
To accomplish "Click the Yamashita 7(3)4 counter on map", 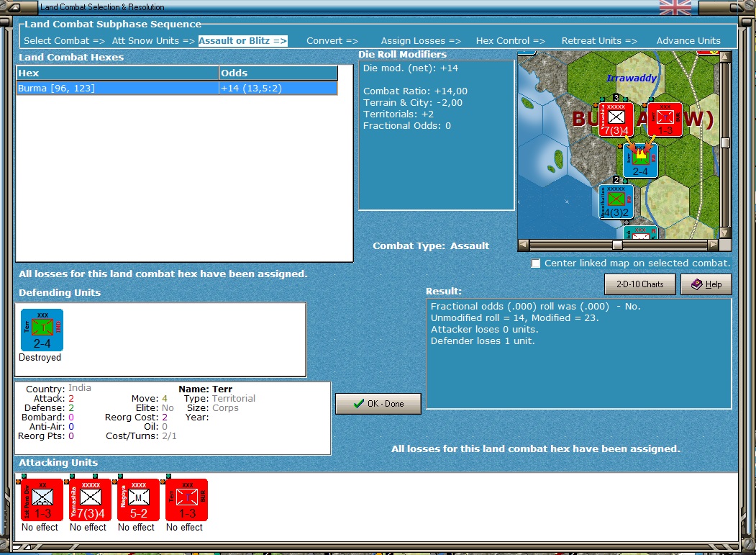I will pyautogui.click(x=616, y=119).
